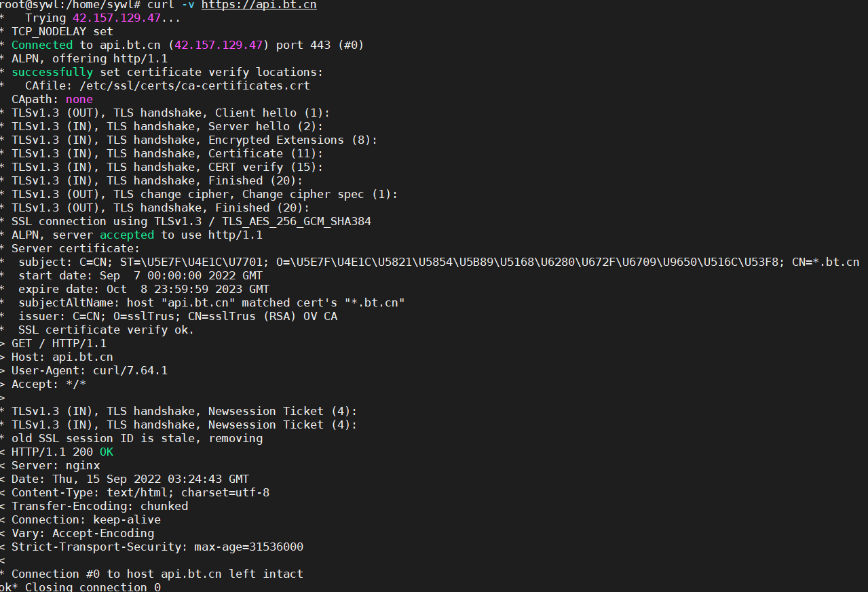This screenshot has width=868, height=592.
Task: Click the magenta IP in Trying line
Action: click(117, 18)
